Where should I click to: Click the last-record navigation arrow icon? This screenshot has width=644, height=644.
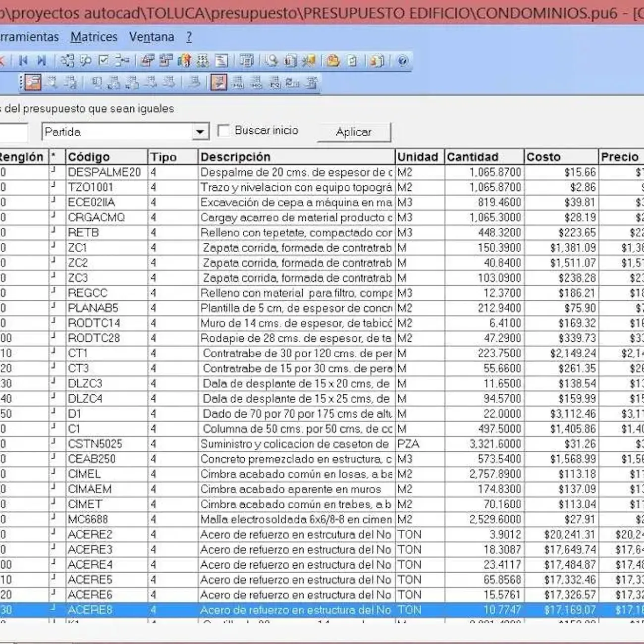41,60
